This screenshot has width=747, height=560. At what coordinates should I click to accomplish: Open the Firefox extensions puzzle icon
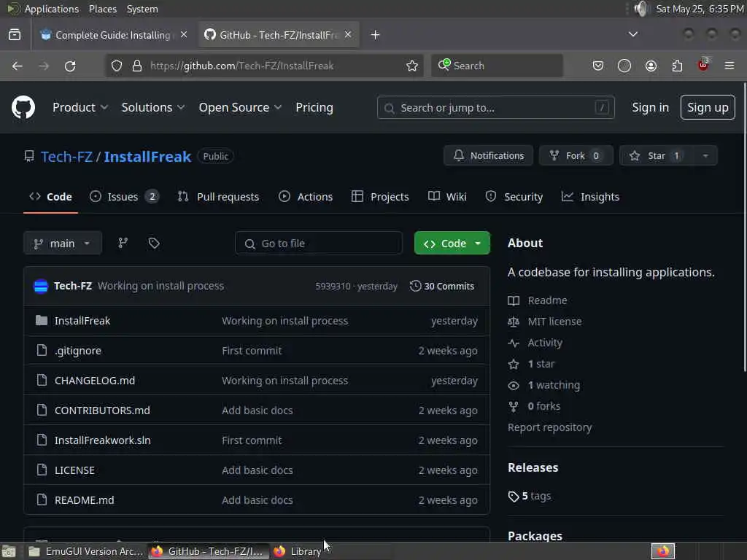[x=677, y=66]
